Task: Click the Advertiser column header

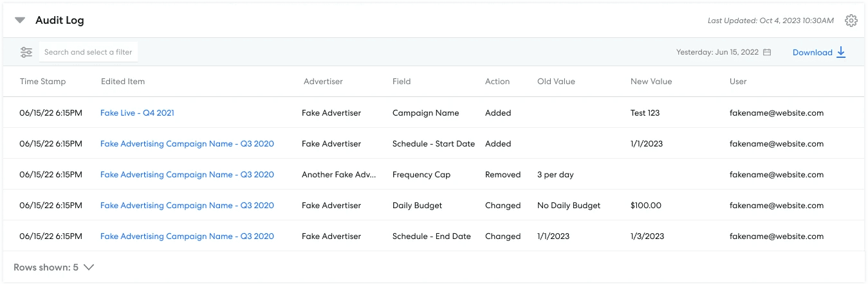Action: [323, 82]
